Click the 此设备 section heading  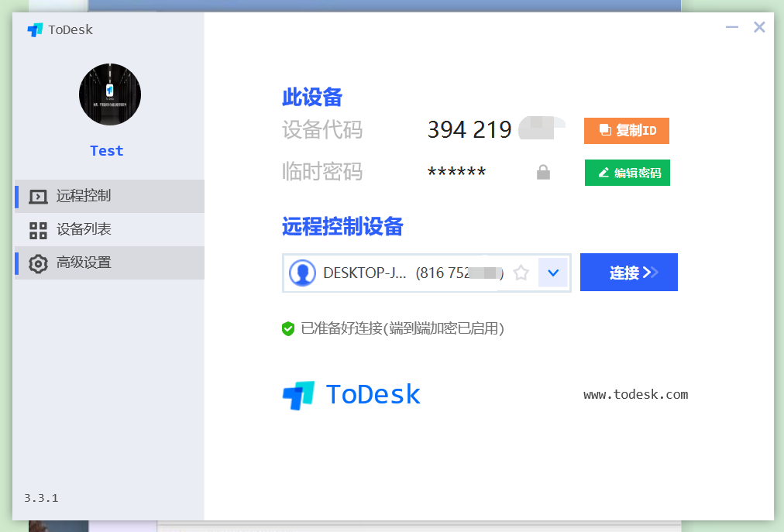coord(312,97)
